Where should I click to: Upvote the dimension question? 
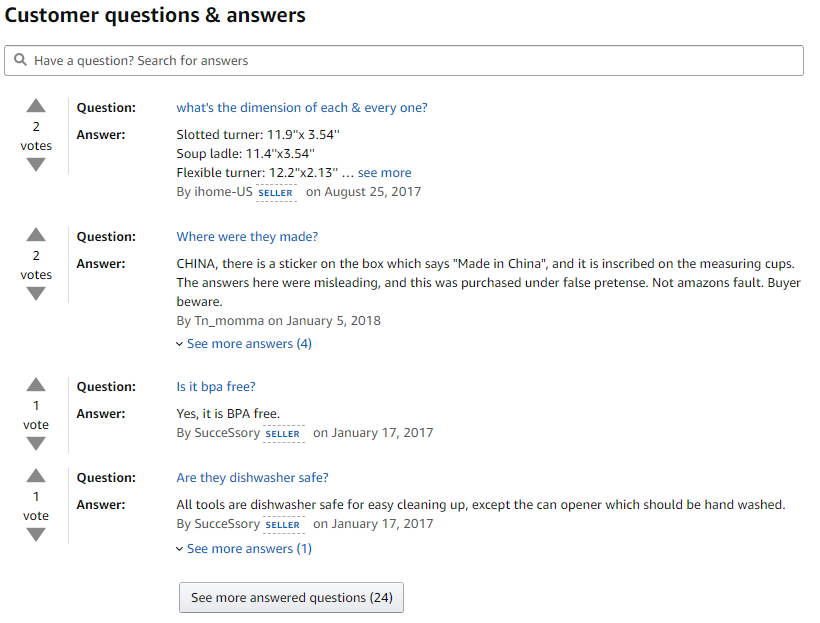(x=36, y=106)
